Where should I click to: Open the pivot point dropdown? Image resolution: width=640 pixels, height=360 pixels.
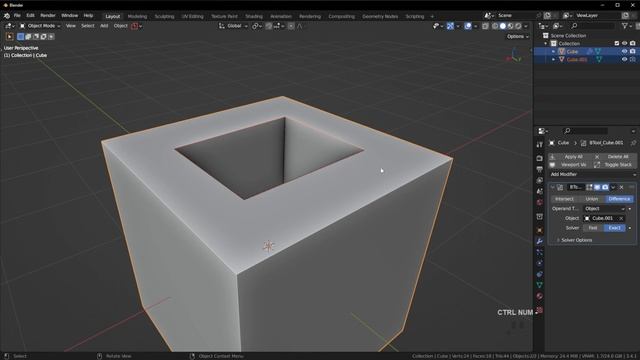pyautogui.click(x=256, y=26)
